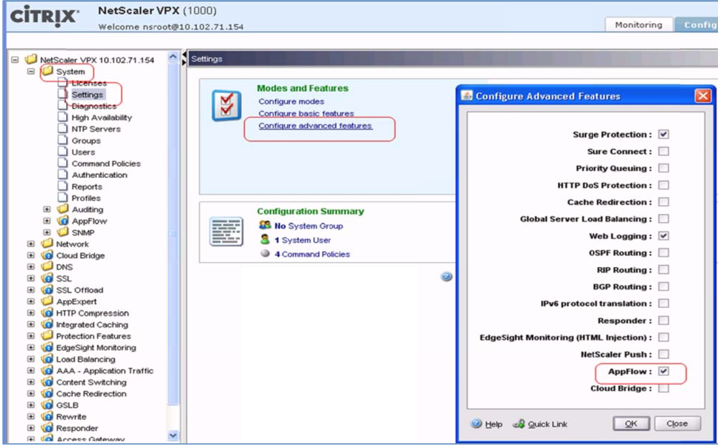Enable Global Server Load Balancing checkbox
This screenshot has width=718, height=447.
(664, 219)
